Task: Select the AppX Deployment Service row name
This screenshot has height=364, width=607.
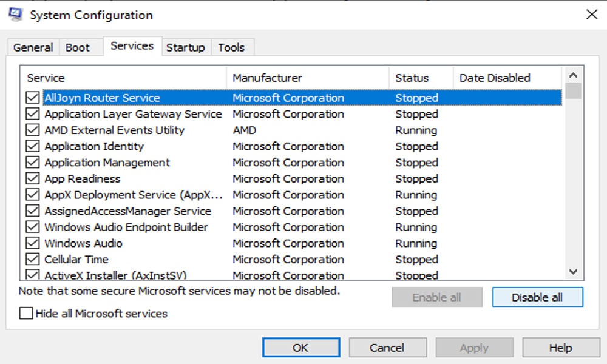Action: (x=134, y=195)
